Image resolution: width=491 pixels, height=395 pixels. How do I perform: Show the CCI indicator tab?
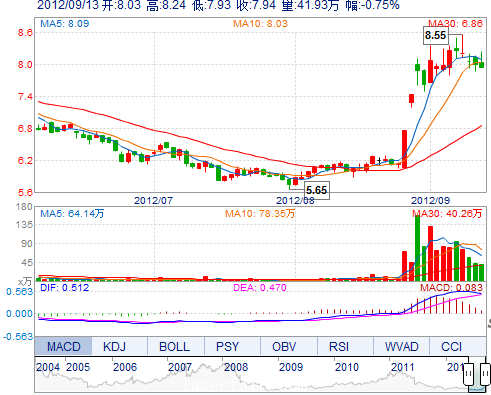452,346
